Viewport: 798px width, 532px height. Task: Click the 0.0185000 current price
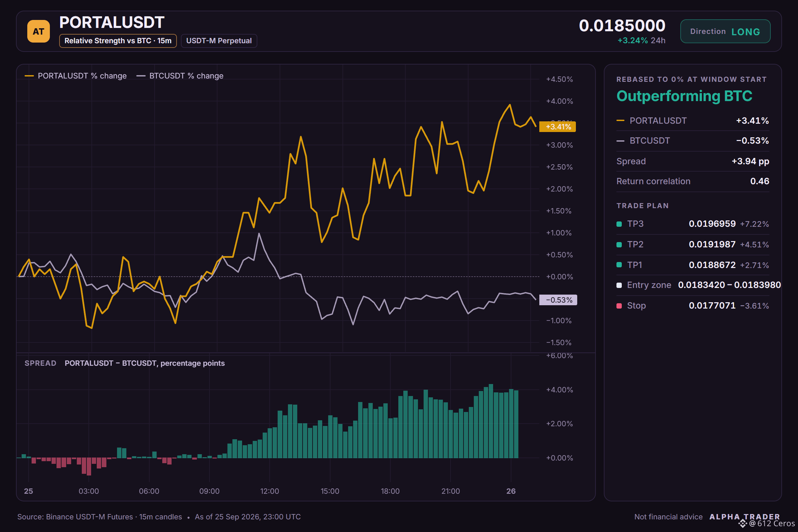622,26
